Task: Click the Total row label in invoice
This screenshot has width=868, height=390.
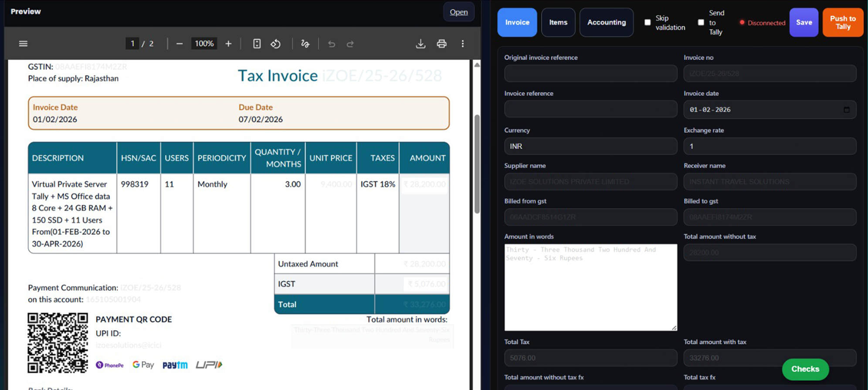Action: point(287,305)
